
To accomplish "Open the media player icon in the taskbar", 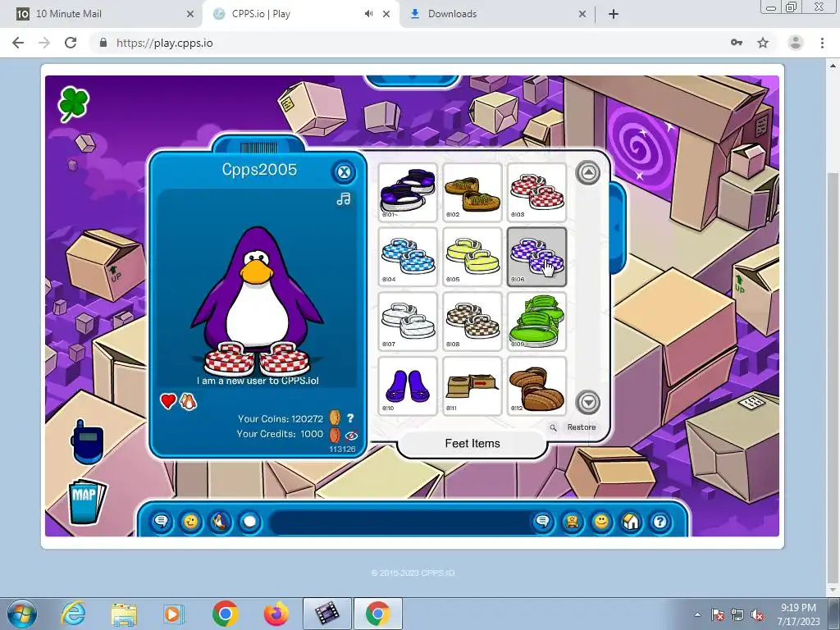I will coord(173,614).
